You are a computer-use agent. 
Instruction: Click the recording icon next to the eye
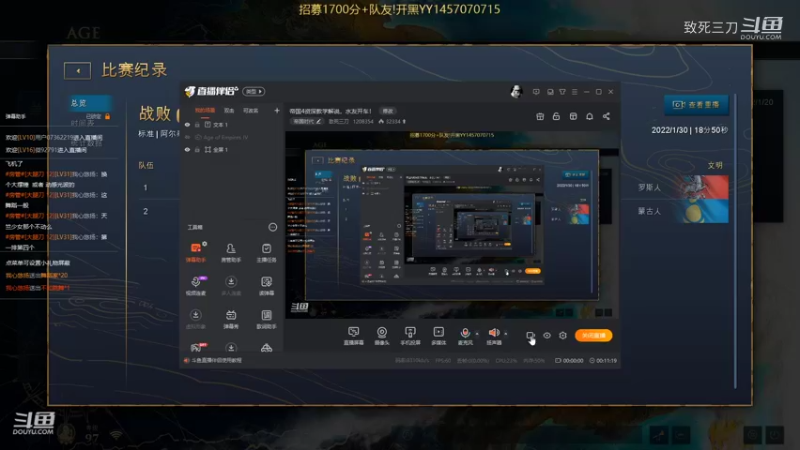coord(531,335)
